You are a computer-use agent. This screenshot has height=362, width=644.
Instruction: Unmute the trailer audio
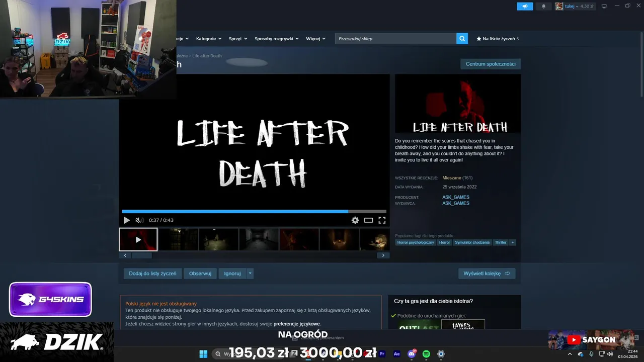click(x=139, y=220)
